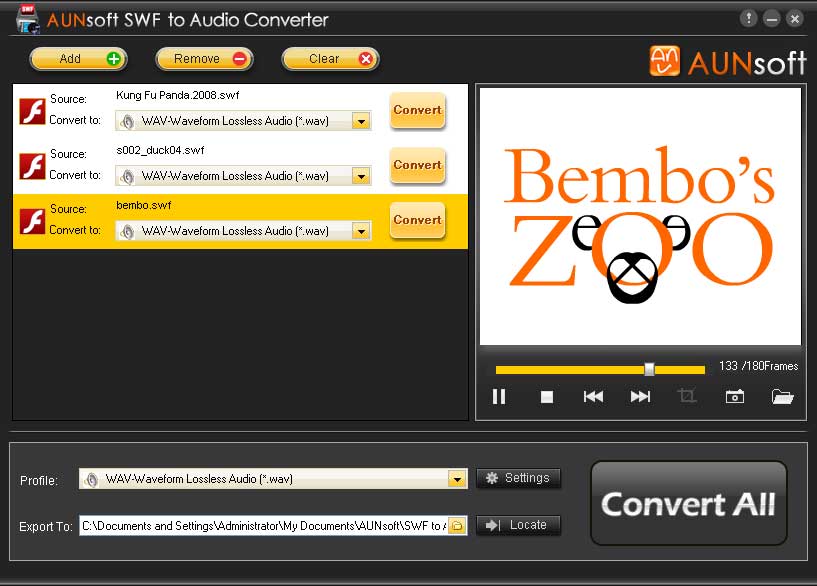Open the Profile format dropdown

[458, 480]
